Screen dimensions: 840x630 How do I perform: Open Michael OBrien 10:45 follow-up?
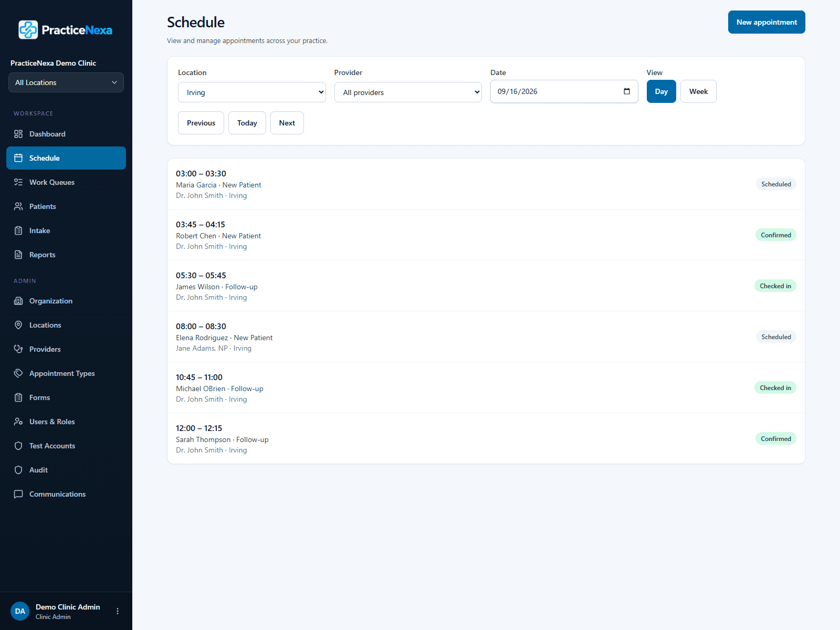point(486,388)
